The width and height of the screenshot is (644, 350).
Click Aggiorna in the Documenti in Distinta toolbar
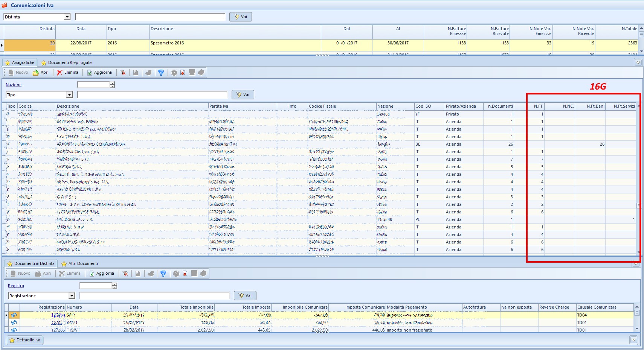(x=102, y=274)
